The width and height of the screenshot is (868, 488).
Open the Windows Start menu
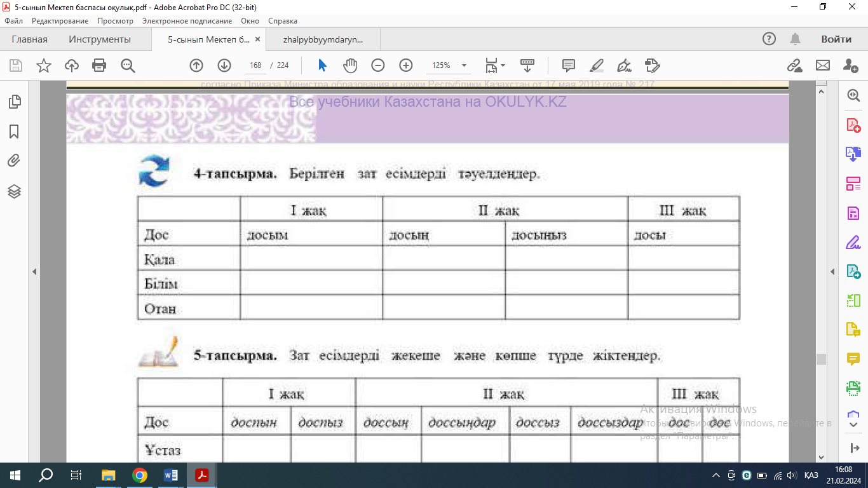(15, 475)
